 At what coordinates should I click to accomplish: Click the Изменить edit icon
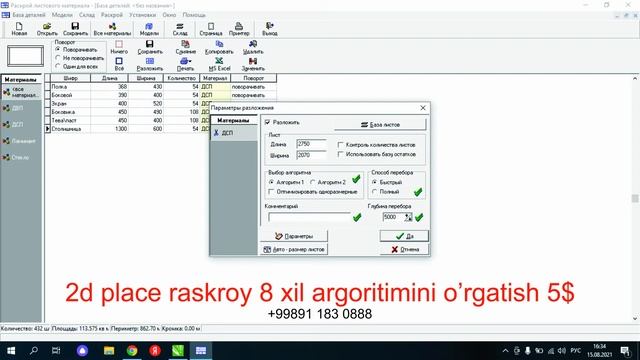(x=253, y=64)
